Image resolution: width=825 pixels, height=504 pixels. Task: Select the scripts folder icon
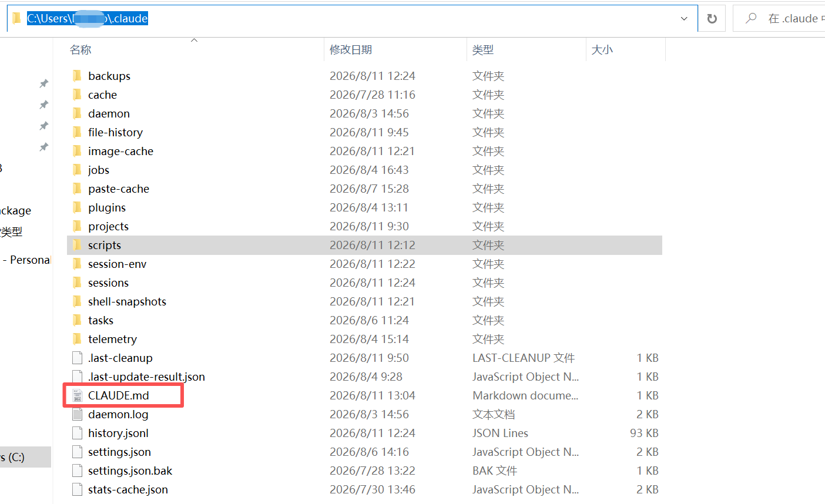click(x=77, y=245)
